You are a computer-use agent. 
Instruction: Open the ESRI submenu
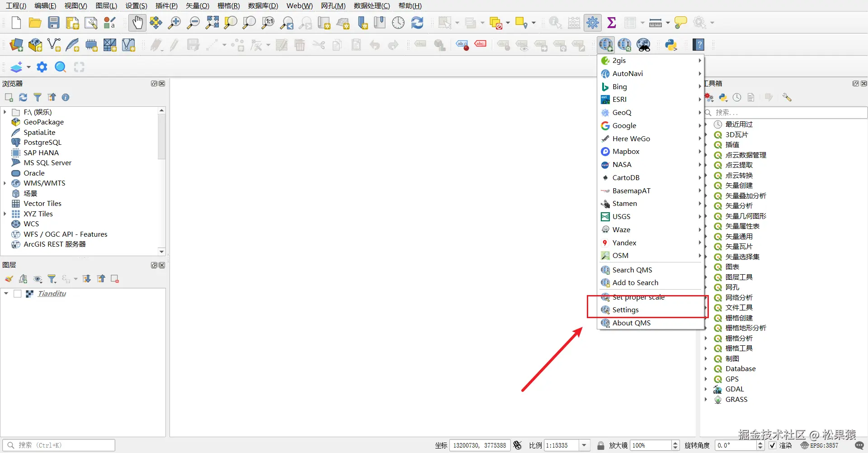[651, 100]
